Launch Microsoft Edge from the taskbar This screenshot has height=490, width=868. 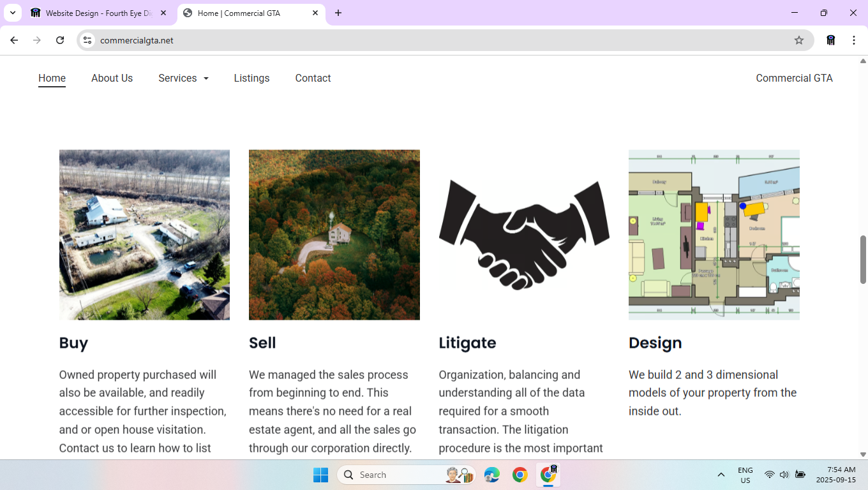tap(492, 475)
